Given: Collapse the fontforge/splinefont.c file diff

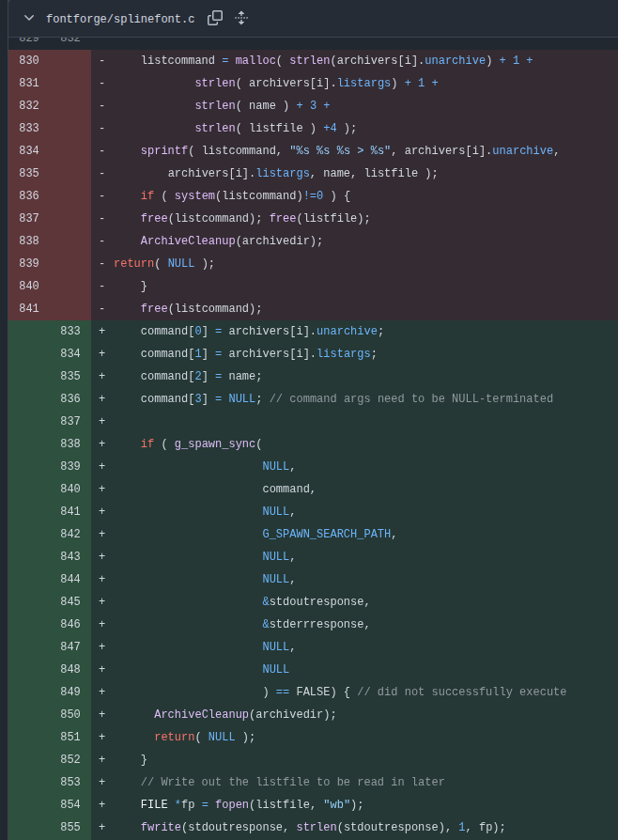Looking at the screenshot, I should (29, 18).
